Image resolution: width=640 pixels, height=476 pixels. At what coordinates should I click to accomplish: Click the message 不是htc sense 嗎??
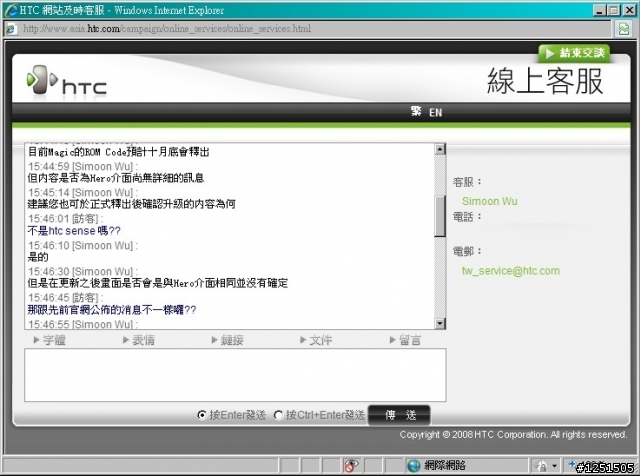pos(74,231)
